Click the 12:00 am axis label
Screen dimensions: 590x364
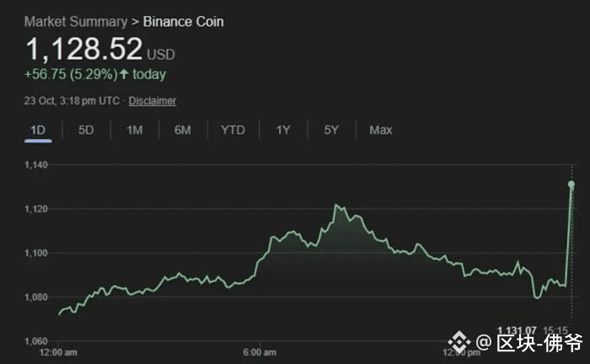(x=59, y=352)
